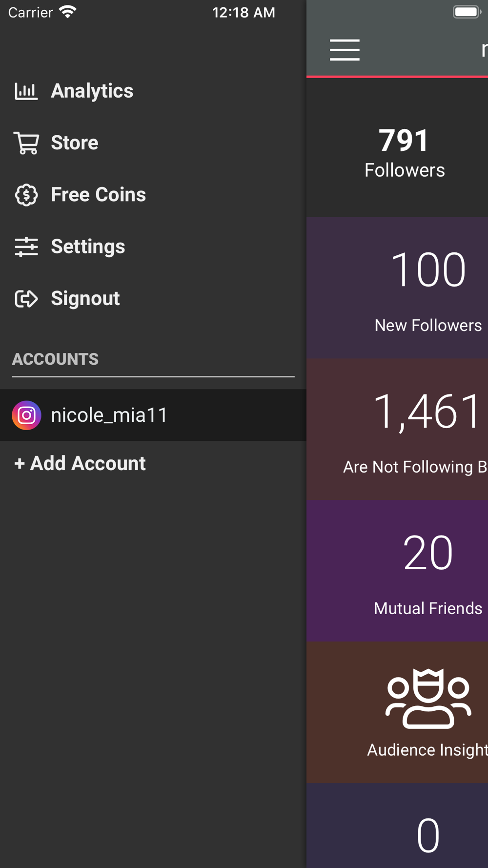Viewport: 488px width, 868px height.
Task: Tap the Wi-Fi status bar icon
Action: point(68,12)
